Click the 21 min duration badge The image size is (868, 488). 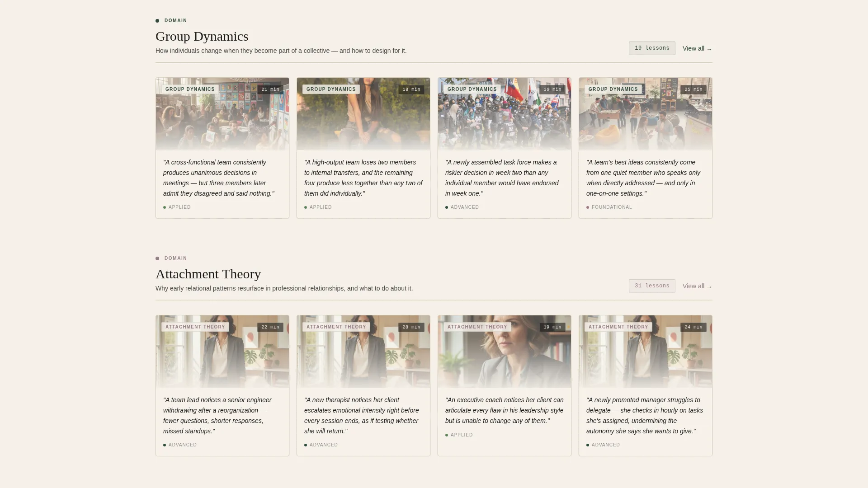pyautogui.click(x=270, y=89)
